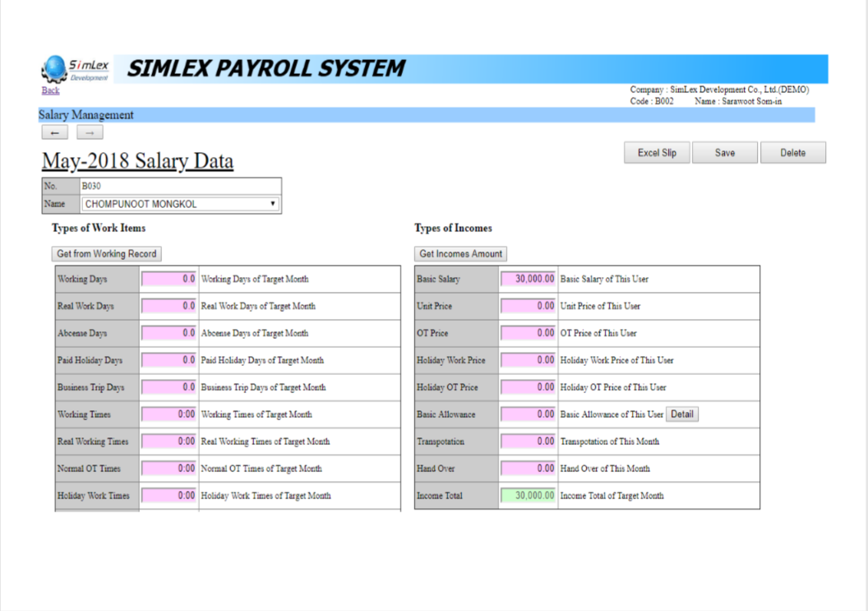Click the Income Total row label
Viewport: 868px width, 611px height.
[440, 496]
